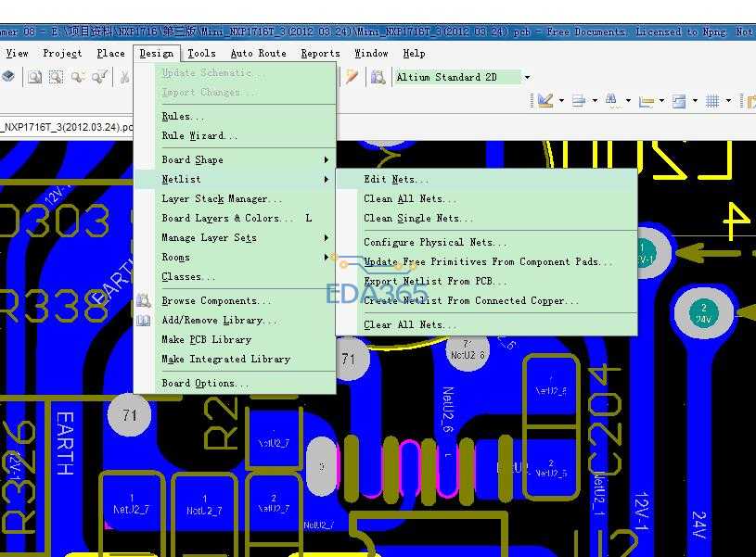
Task: Open Board Options...
Action: coord(236,383)
